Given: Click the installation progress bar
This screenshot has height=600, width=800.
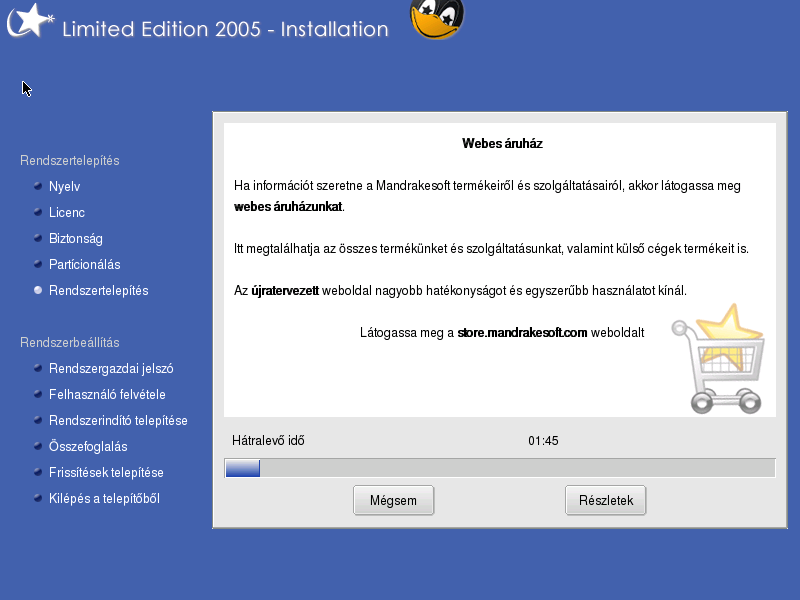Looking at the screenshot, I should pos(500,468).
